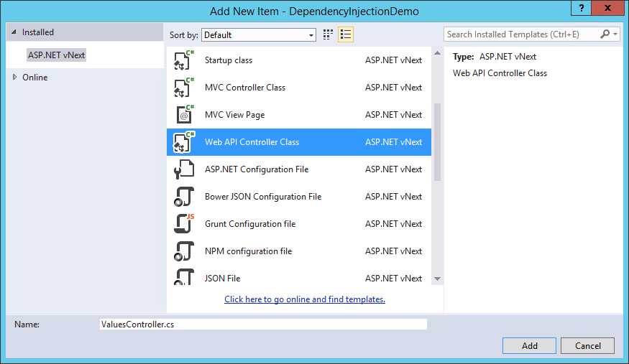Viewport: 629px width, 364px height.
Task: Click the template list scroll up arrow
Action: [437, 53]
